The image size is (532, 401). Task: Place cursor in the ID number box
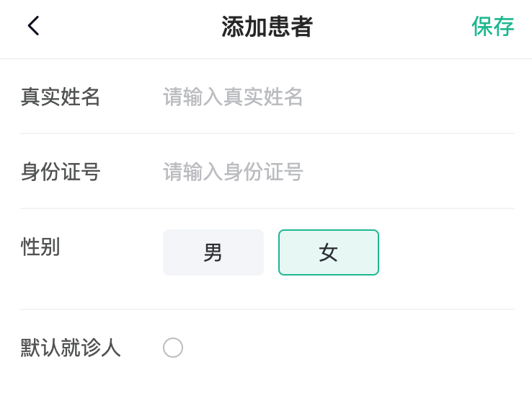click(x=338, y=172)
